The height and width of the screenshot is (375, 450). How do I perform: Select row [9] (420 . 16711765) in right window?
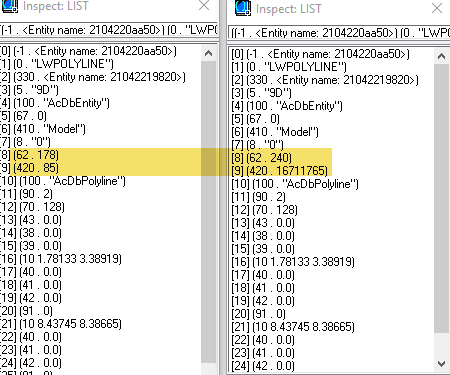click(279, 171)
